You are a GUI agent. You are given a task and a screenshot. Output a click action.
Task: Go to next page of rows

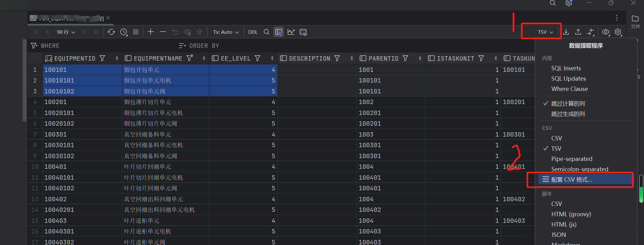pyautogui.click(x=84, y=32)
